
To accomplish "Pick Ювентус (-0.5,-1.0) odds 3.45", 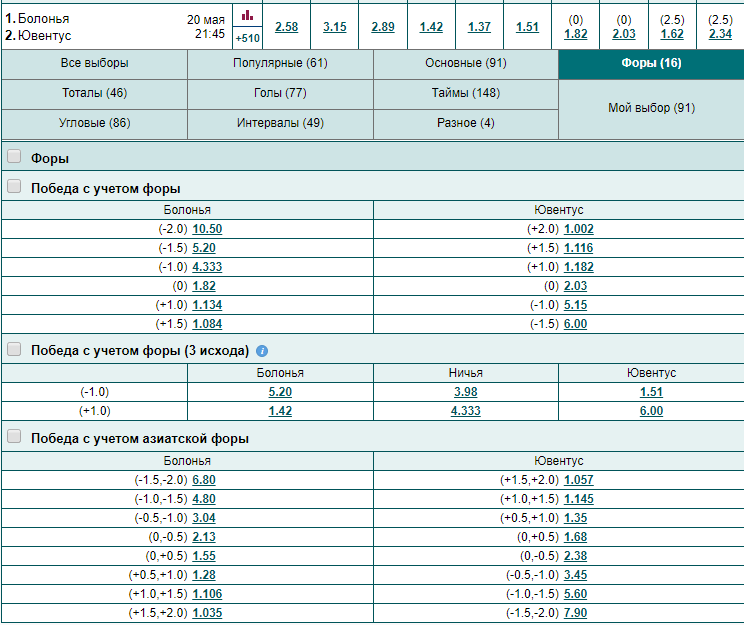I will (575, 575).
